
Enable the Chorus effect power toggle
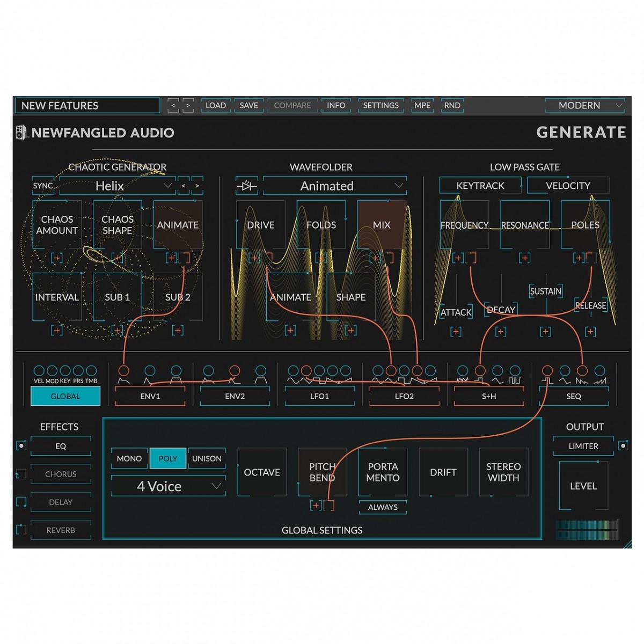[x=21, y=474]
